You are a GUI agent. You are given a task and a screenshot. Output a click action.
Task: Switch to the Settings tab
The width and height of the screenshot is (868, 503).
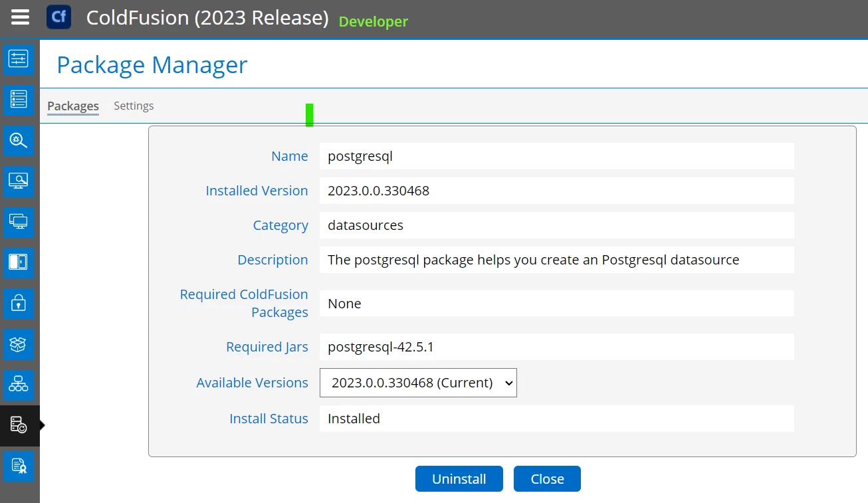tap(134, 106)
